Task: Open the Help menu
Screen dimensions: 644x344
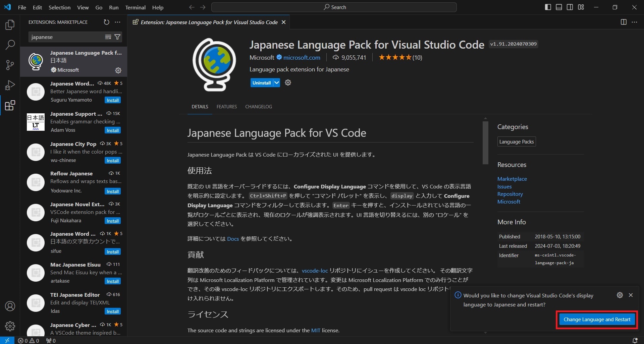Action: click(x=158, y=7)
